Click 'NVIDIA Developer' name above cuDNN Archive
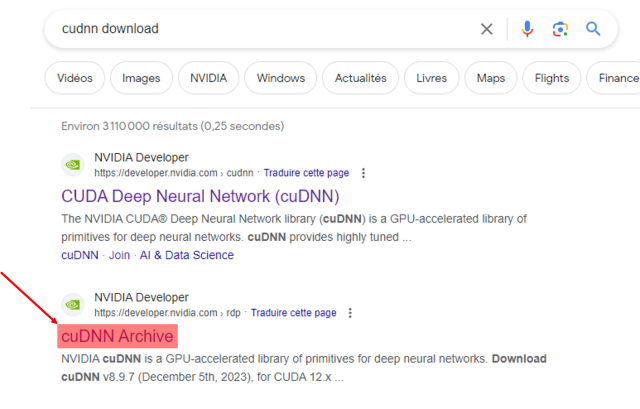The image size is (640, 409). tap(141, 298)
